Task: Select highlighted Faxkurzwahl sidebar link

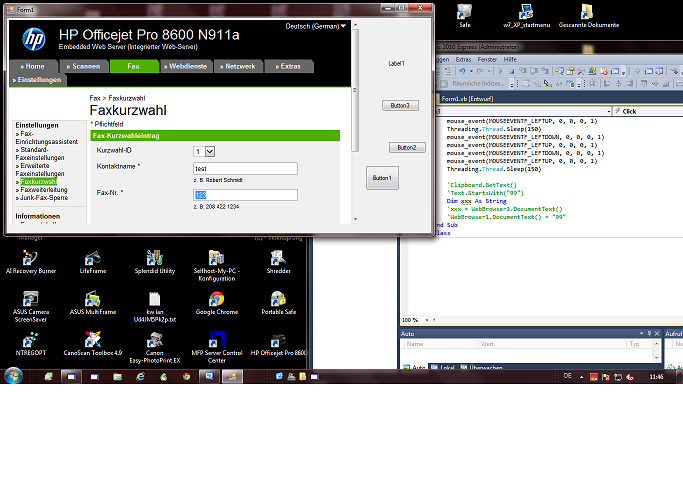Action: (38, 182)
